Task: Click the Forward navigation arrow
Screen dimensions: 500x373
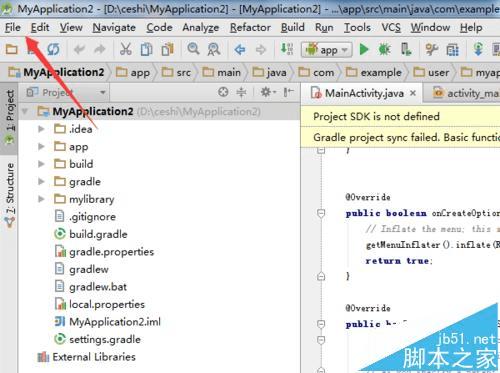Action: (261, 50)
